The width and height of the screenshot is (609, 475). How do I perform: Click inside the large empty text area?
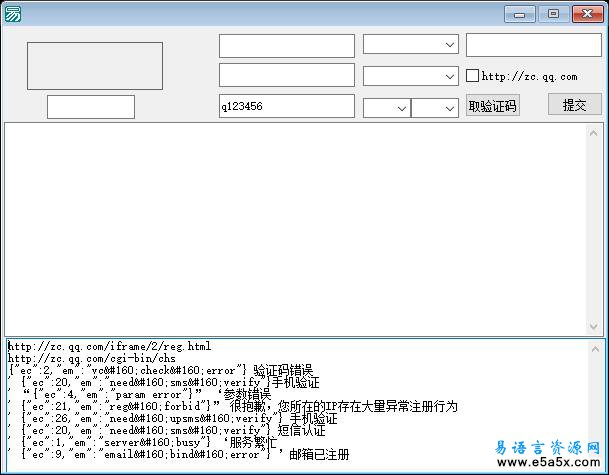(304, 228)
